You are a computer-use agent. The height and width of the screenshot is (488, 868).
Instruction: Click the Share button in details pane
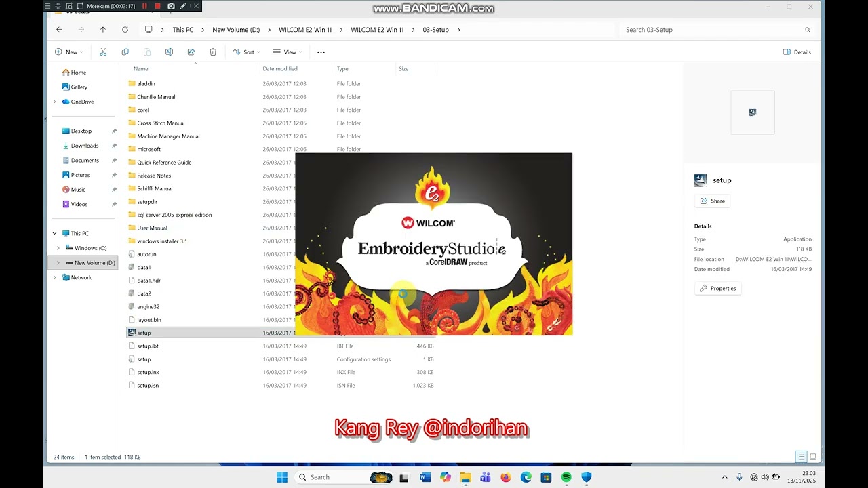(x=713, y=201)
